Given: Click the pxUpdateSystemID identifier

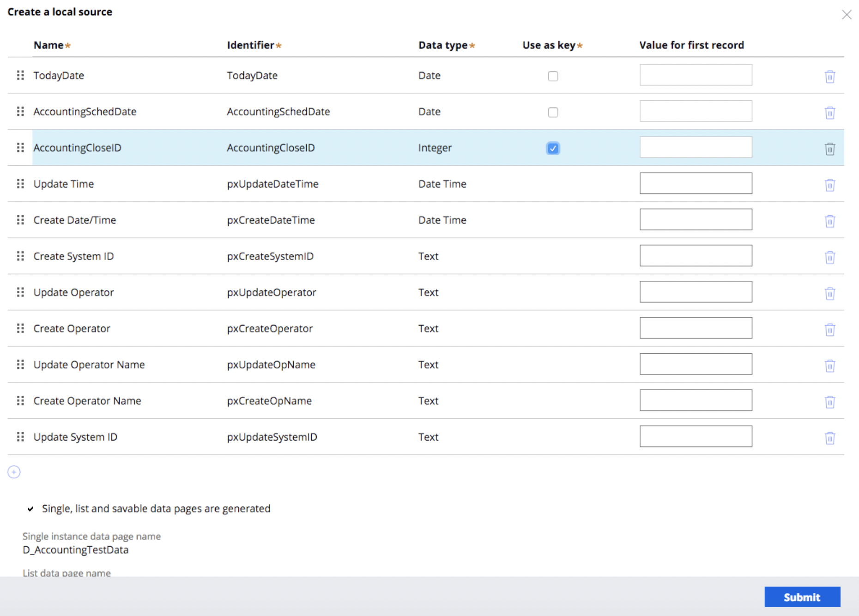Looking at the screenshot, I should click(272, 437).
